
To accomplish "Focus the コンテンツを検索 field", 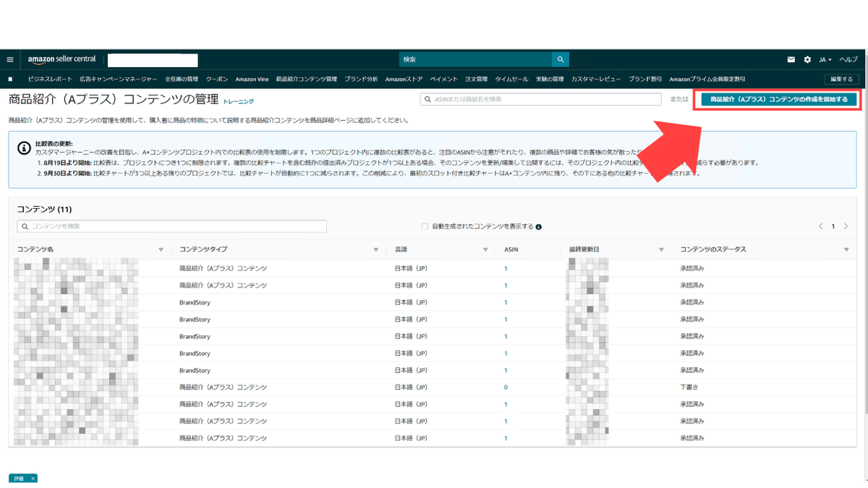I will [171, 226].
